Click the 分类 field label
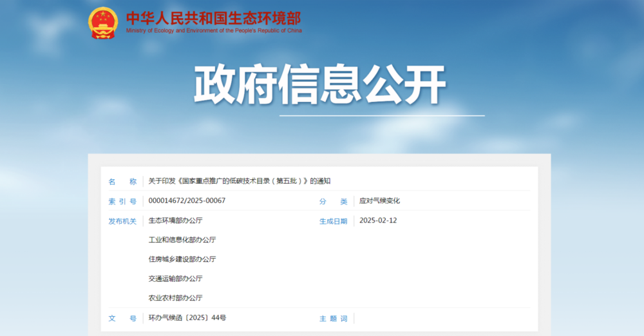Viewport: 644px width, 336px height. click(x=333, y=201)
